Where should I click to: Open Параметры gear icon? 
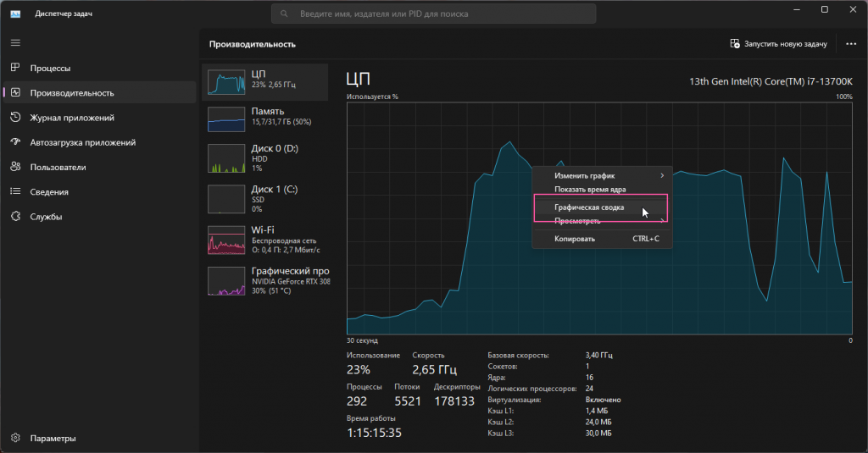(x=15, y=438)
